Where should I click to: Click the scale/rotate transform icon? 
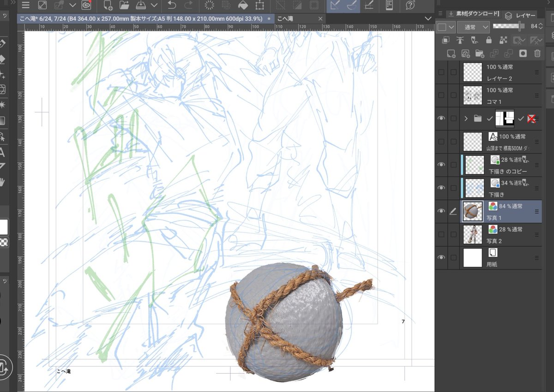point(259,6)
